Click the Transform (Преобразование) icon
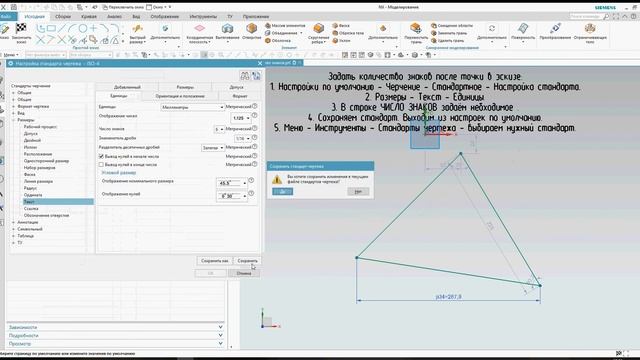Viewport: 640px width, 360px height. coord(555,28)
